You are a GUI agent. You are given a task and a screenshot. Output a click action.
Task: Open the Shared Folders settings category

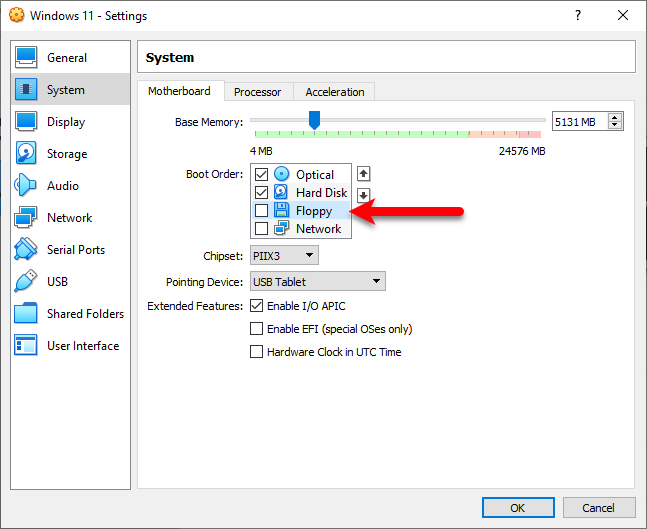tap(71, 313)
